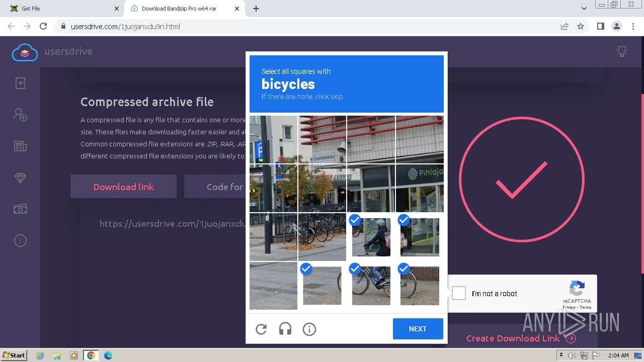Image resolution: width=644 pixels, height=362 pixels.
Task: Click the NEXT button in captcha
Action: (418, 329)
